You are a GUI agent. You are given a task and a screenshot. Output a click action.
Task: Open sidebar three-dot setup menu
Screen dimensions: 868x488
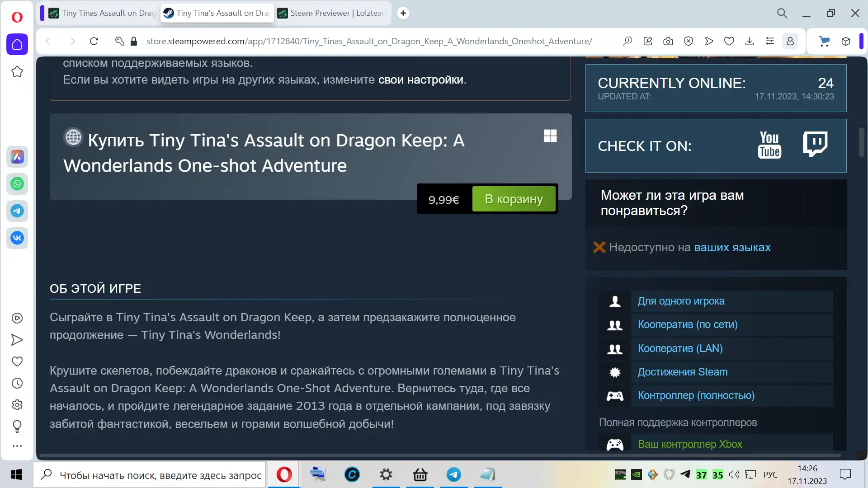(17, 446)
